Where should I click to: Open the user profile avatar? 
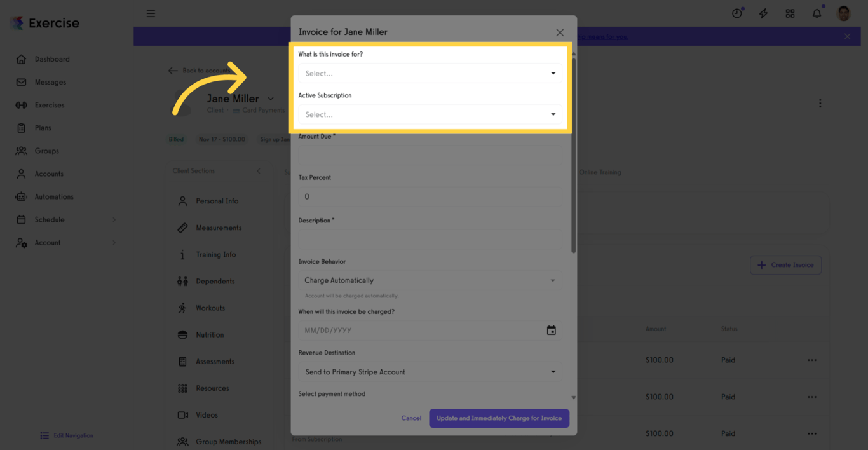click(x=844, y=13)
